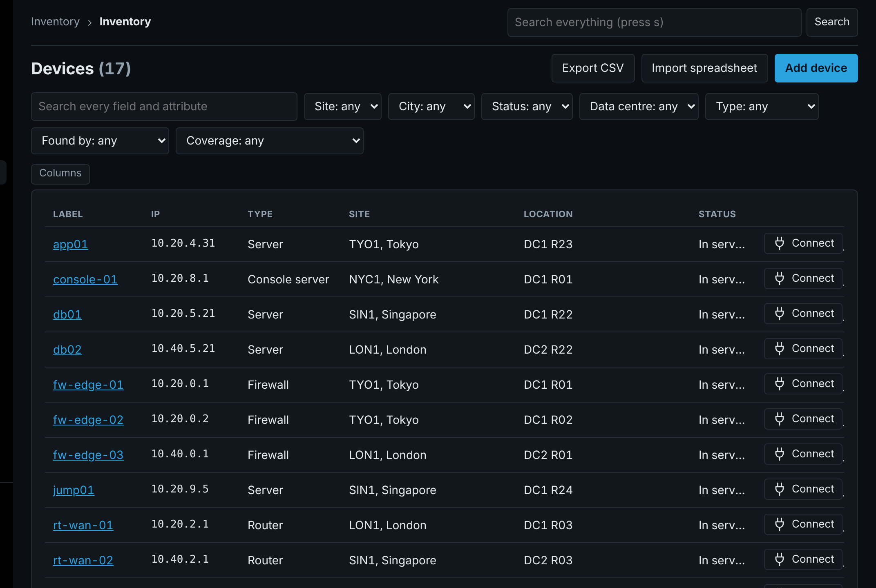Open the jump01 device link

click(x=74, y=490)
